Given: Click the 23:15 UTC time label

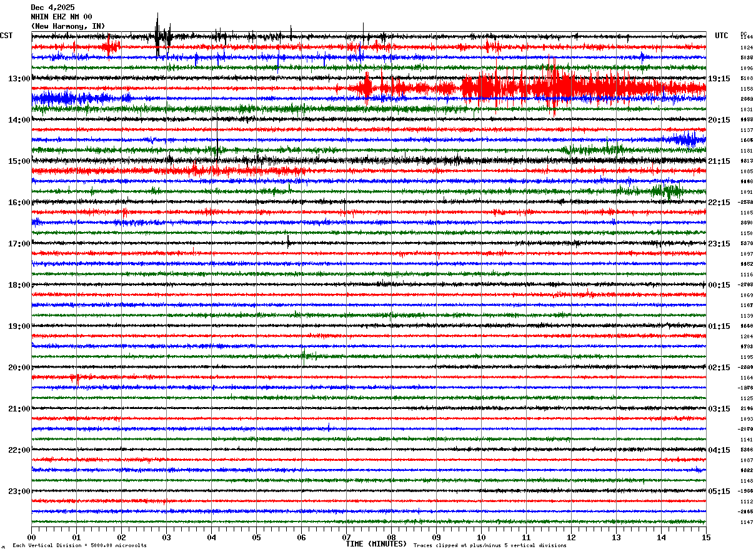Looking at the screenshot, I should [719, 244].
